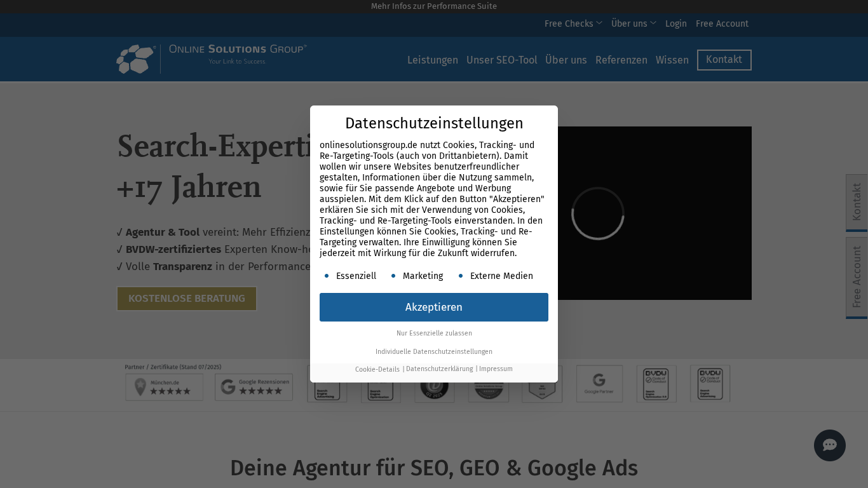Expand the Free Checks dropdown
Screen dimensions: 868x488
[573, 24]
